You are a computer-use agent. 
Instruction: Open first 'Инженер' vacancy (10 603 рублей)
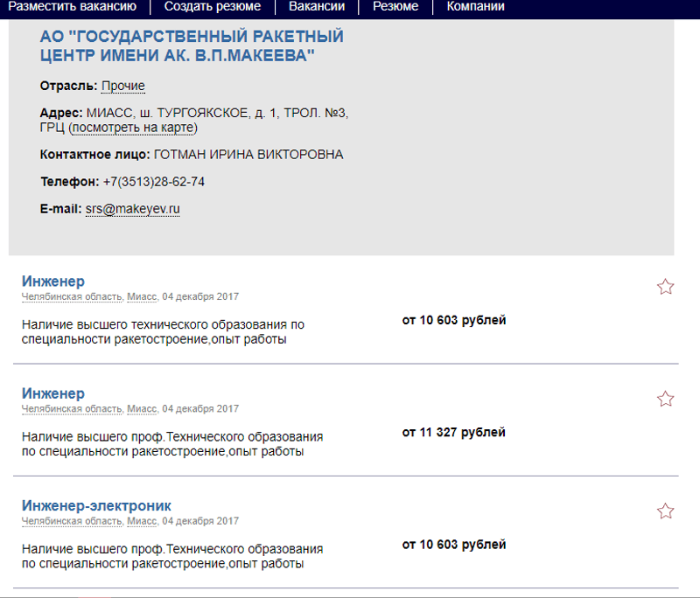(53, 282)
